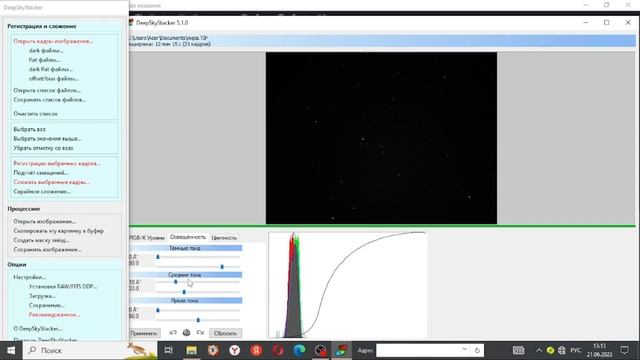Click Серийное сложение link

pos(42,191)
